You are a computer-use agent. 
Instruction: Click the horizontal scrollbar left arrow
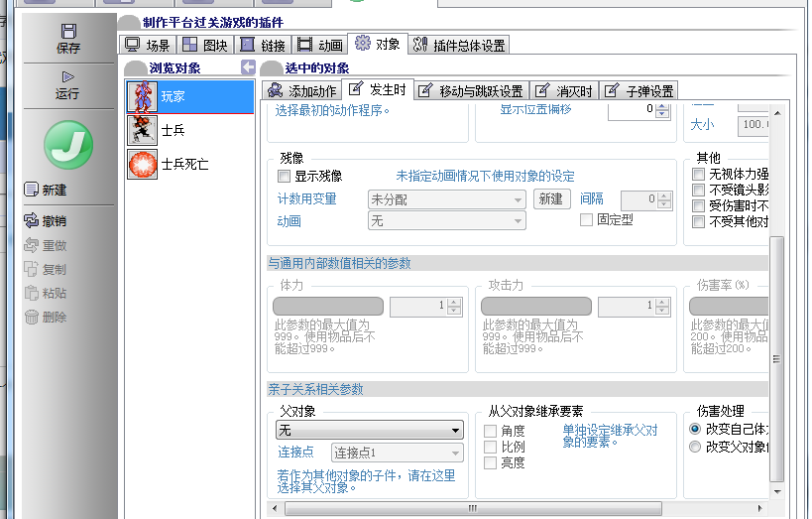click(x=275, y=508)
